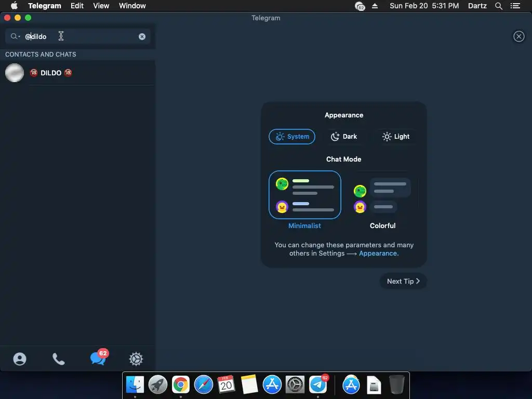Open the Window menu
Viewport: 532px width, 399px height.
pos(132,6)
